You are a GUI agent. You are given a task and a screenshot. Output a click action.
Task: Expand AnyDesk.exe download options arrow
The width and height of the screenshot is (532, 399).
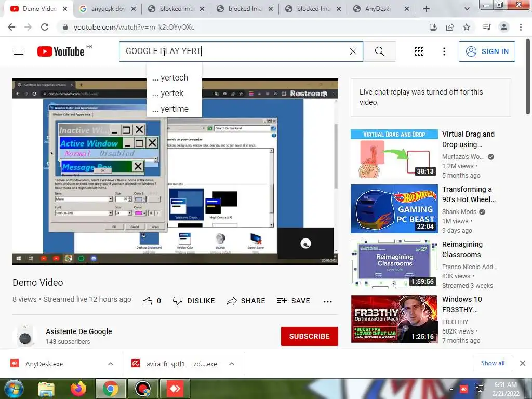point(111,364)
